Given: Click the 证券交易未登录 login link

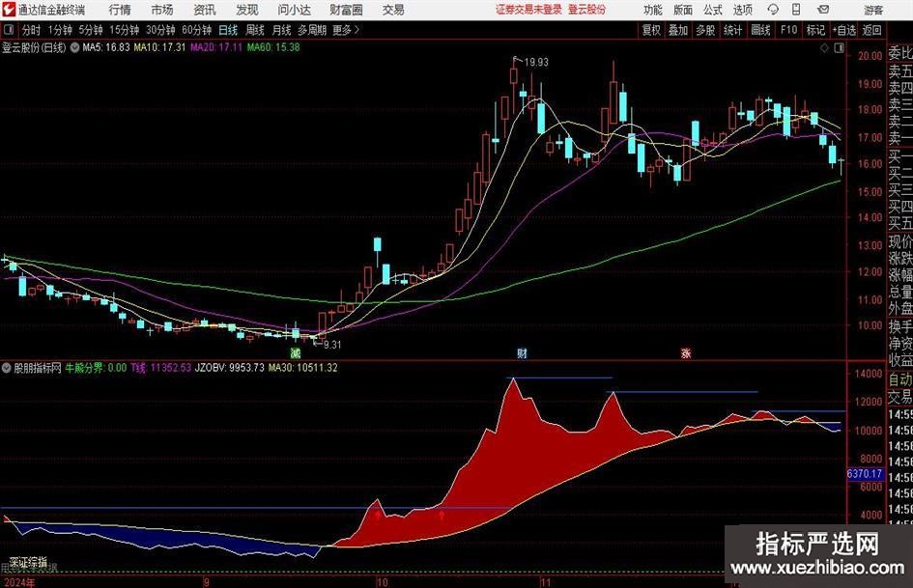Looking at the screenshot, I should coord(528,10).
